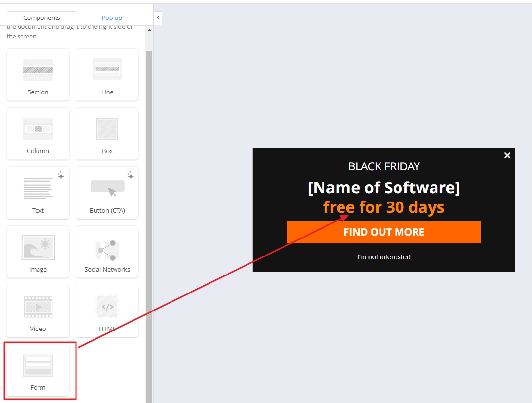
Task: Click the AI sparkle icon on Button (CTA) card
Action: 130,175
